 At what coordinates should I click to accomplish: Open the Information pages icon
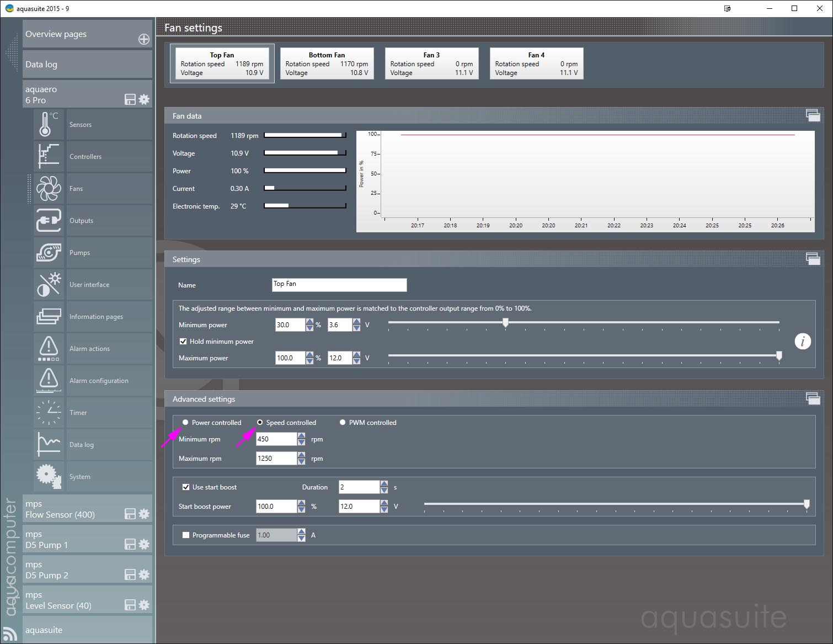point(49,316)
